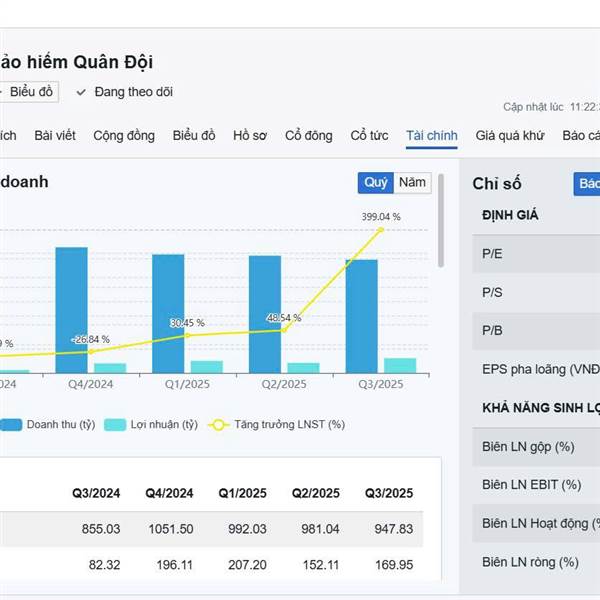
Task: Switch to the Hồ sơ tab
Action: click(250, 136)
